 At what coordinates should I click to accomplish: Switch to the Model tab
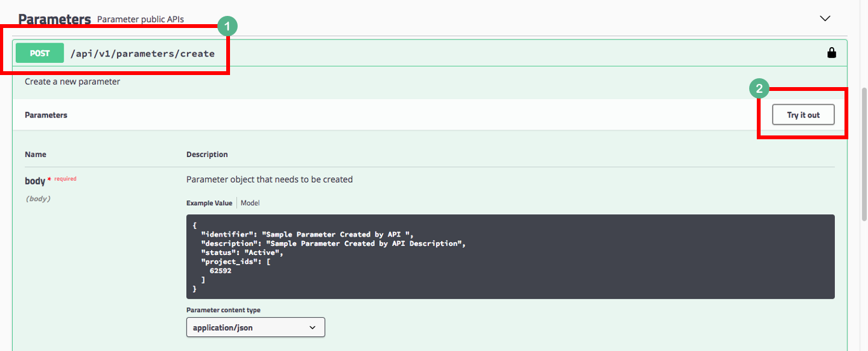coord(250,203)
